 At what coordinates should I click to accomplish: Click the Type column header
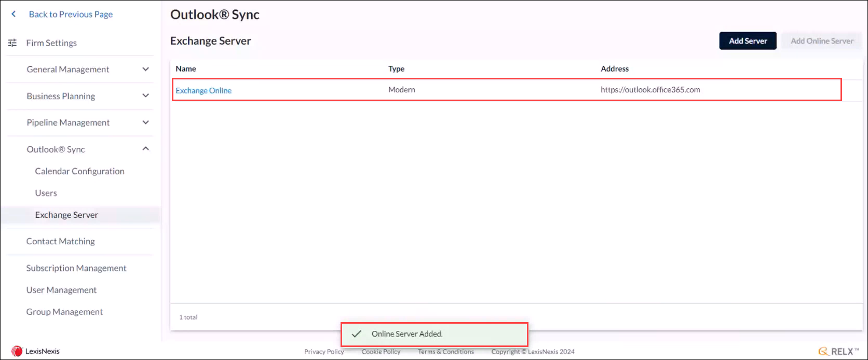click(396, 68)
